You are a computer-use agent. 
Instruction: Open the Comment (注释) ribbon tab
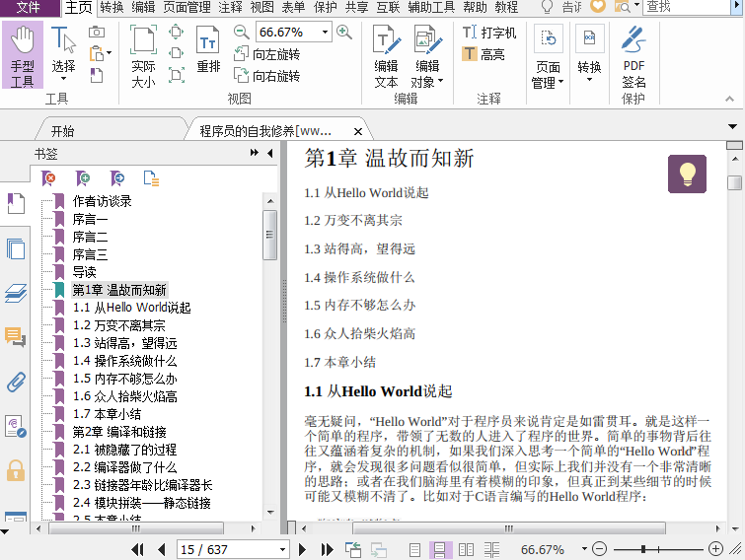(231, 7)
